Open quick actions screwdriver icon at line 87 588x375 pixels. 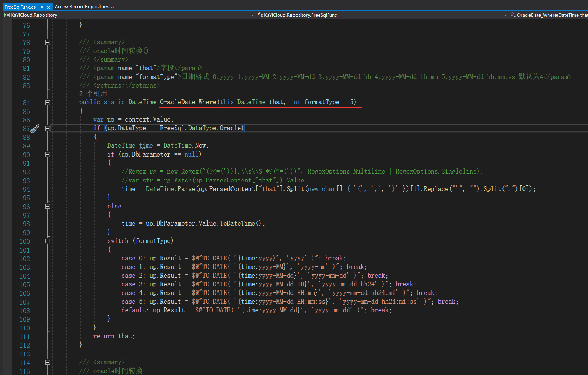pyautogui.click(x=35, y=129)
